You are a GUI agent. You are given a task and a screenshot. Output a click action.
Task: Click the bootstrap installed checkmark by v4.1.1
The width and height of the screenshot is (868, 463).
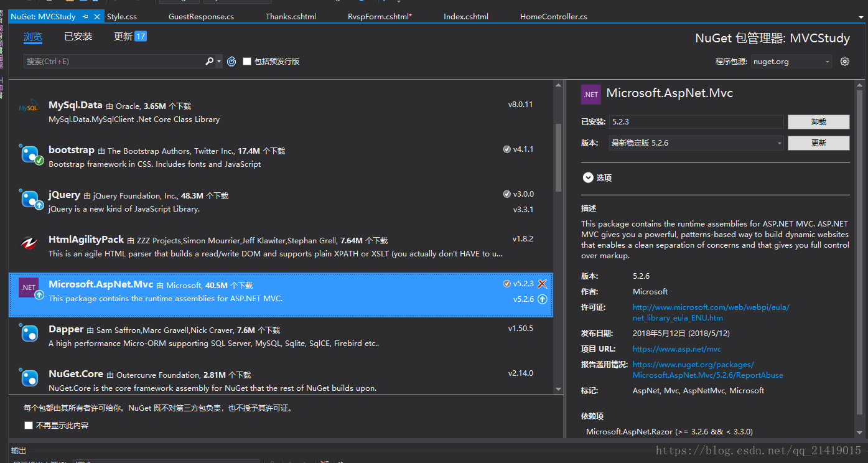click(x=506, y=149)
